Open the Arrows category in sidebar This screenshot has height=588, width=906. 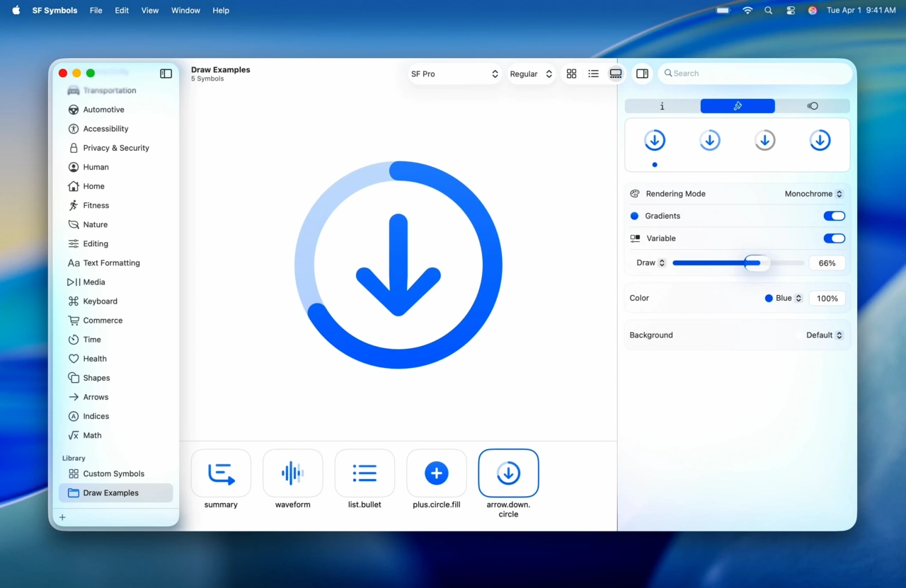point(96,397)
